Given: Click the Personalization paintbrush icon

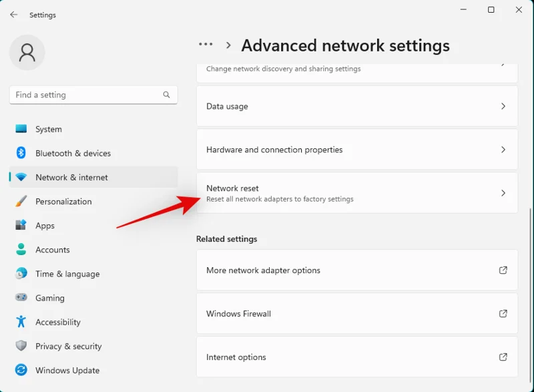Looking at the screenshot, I should coord(21,201).
